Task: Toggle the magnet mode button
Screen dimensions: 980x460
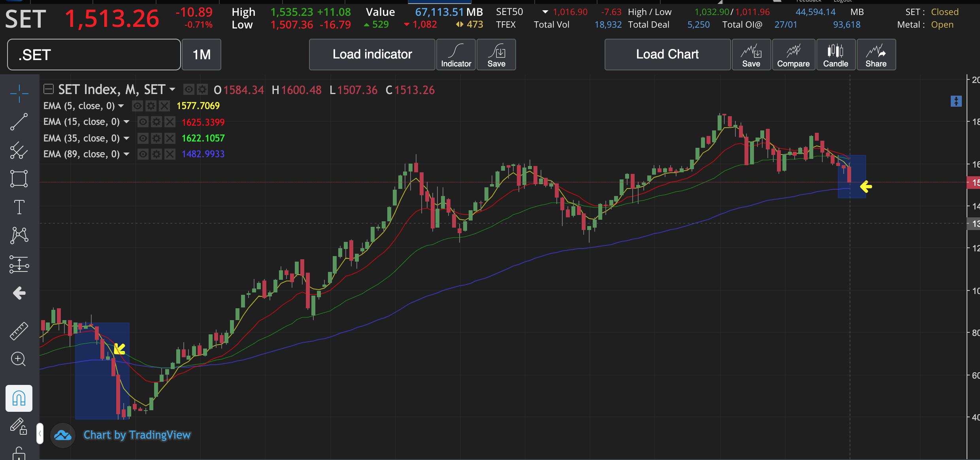Action: (x=19, y=398)
